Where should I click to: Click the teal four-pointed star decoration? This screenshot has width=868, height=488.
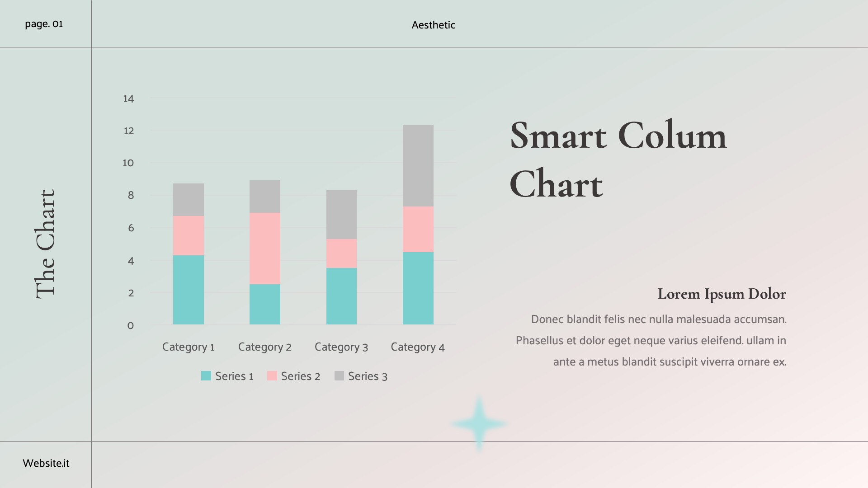[x=479, y=424]
